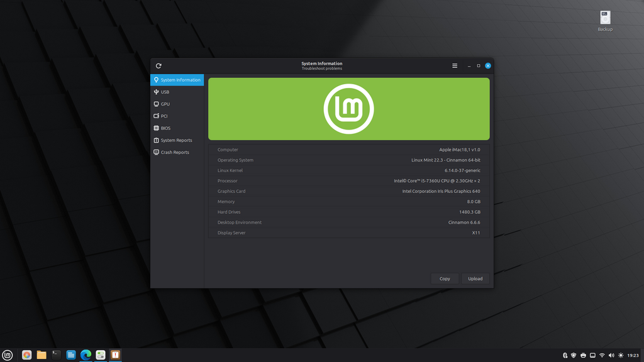Image resolution: width=644 pixels, height=362 pixels.
Task: Close the System Information window
Action: pos(488,65)
